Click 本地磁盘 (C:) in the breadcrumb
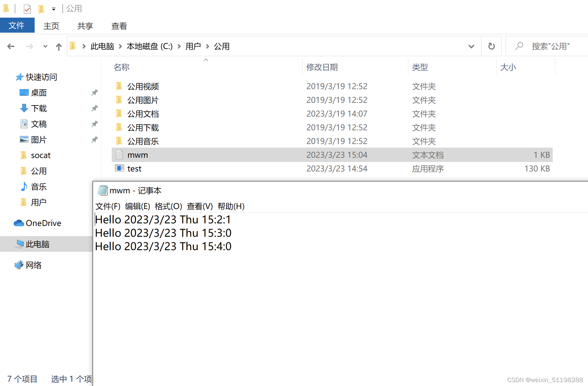588x386 pixels. [150, 46]
